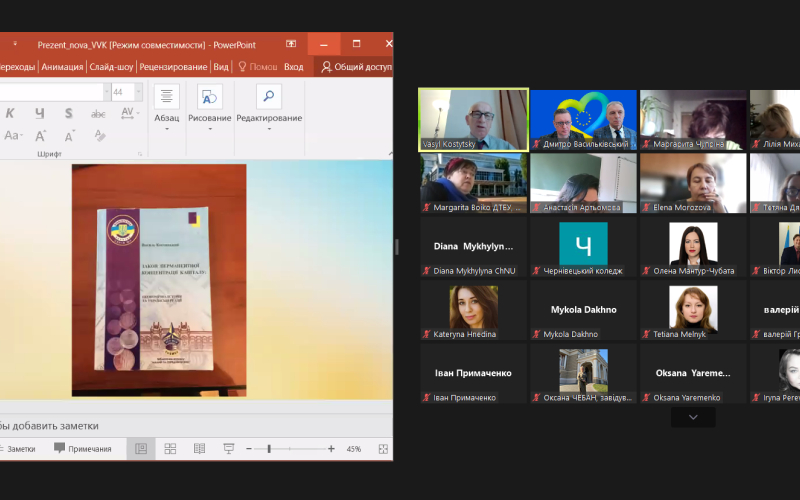The height and width of the screenshot is (500, 800).
Task: Select Олена Мантур-Чубата participant tile
Action: tap(693, 247)
